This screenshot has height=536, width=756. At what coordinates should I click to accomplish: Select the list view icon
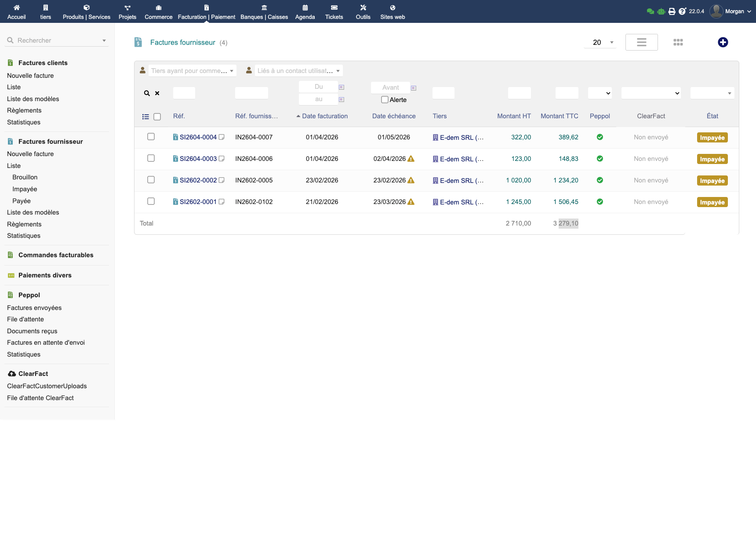coord(641,42)
